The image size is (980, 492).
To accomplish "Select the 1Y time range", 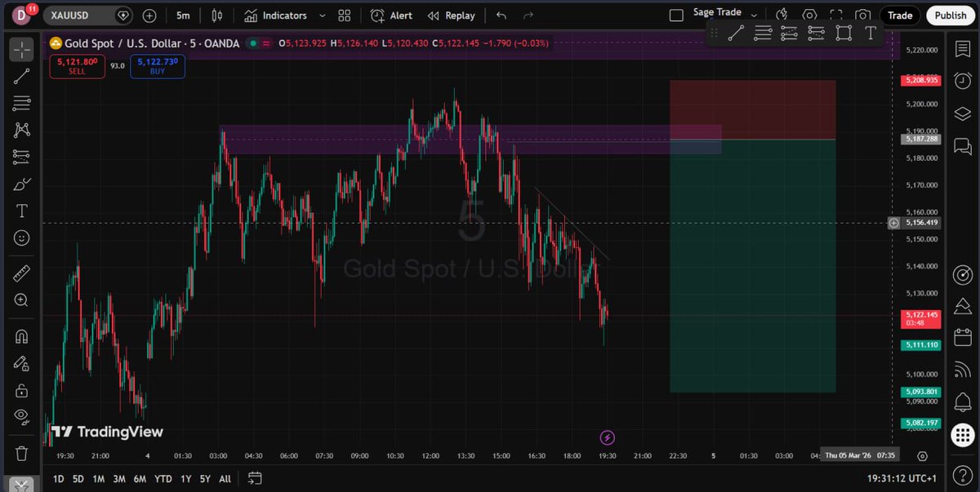I will (185, 479).
